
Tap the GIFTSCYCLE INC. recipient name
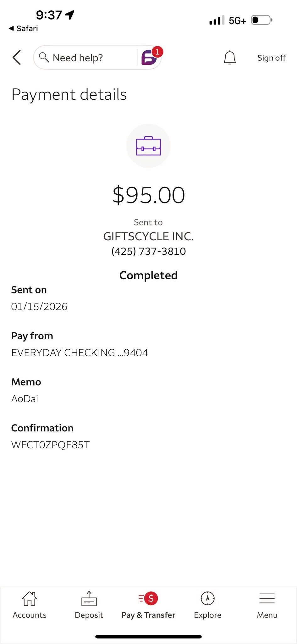[148, 236]
